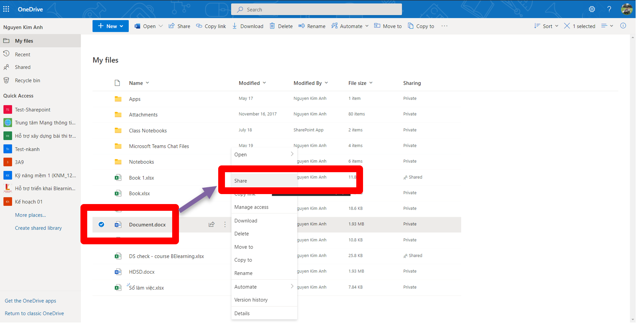Click share icon on Document.docx row
This screenshot has height=327, width=644.
tap(211, 224)
